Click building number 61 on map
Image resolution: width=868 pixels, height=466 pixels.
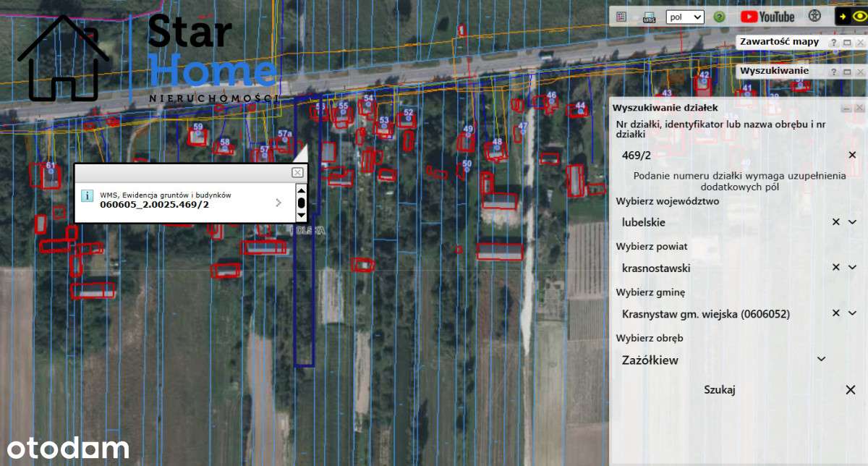point(50,166)
